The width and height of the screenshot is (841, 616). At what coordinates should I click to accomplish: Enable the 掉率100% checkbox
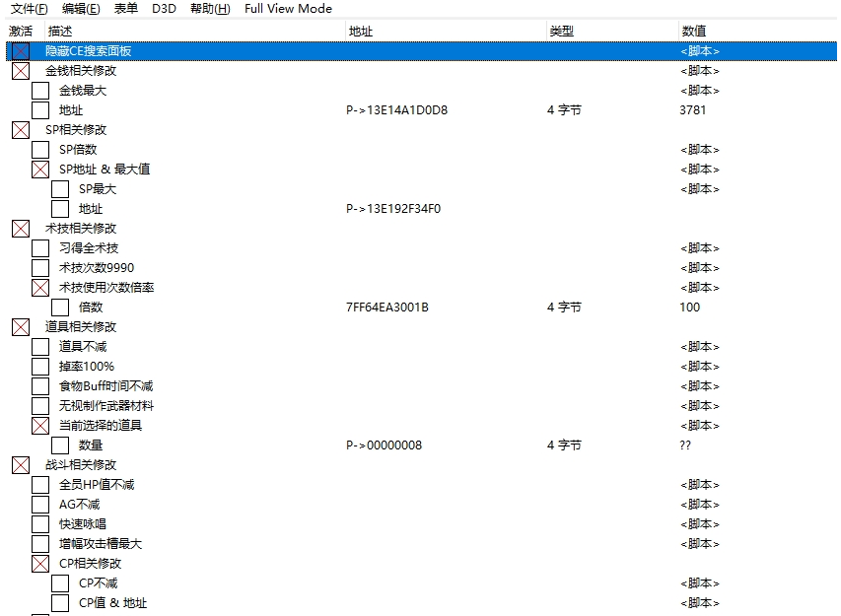38,366
